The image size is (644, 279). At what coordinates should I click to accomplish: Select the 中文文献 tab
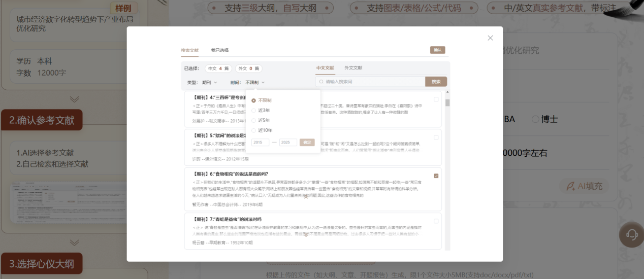(325, 68)
